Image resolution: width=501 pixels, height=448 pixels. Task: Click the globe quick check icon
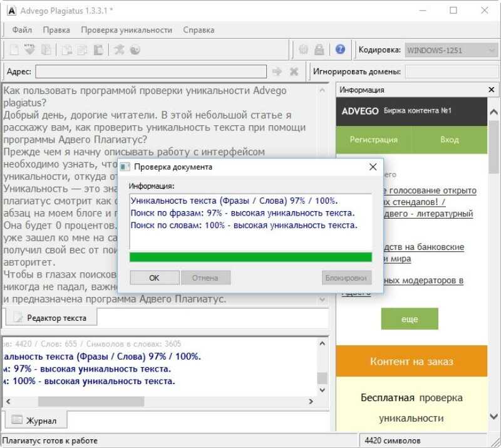tap(135, 49)
